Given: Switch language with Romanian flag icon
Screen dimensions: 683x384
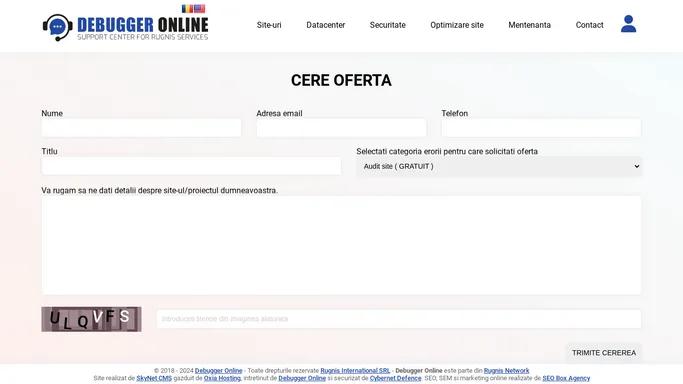Looking at the screenshot, I should (x=187, y=9).
